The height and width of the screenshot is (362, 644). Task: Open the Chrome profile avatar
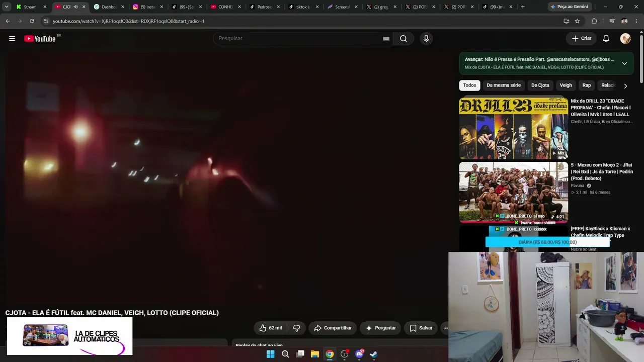coord(624,21)
